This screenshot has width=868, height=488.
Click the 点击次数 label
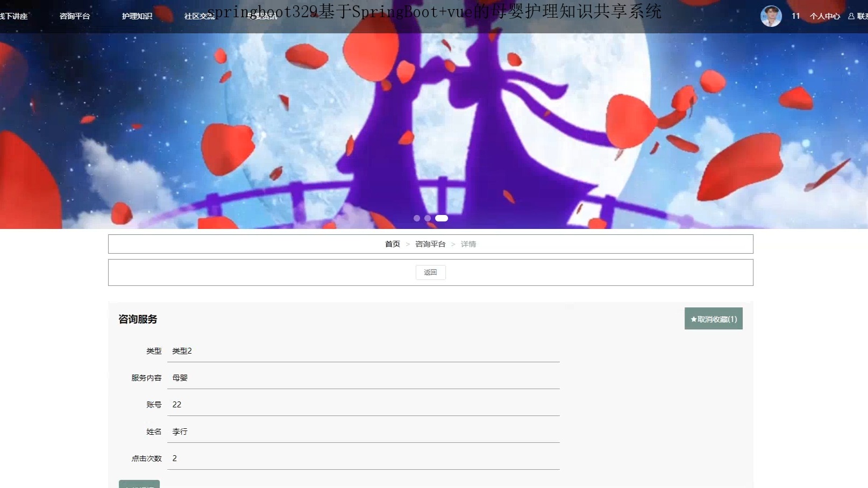pyautogui.click(x=146, y=458)
